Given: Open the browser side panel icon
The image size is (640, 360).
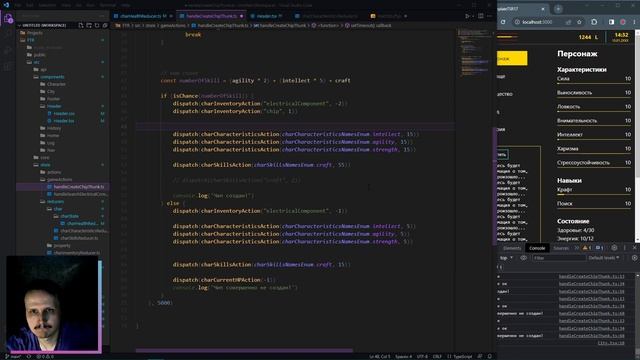Looking at the screenshot, I should coord(611,22).
